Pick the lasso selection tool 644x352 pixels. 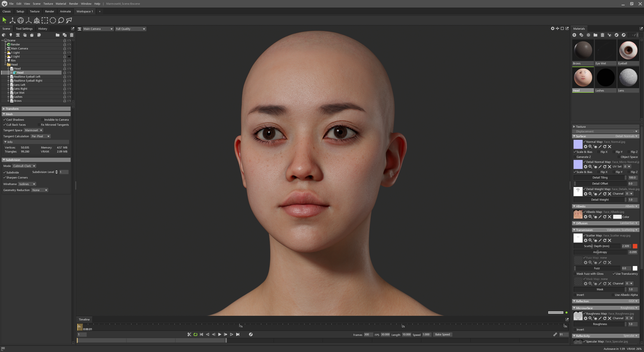pyautogui.click(x=61, y=20)
